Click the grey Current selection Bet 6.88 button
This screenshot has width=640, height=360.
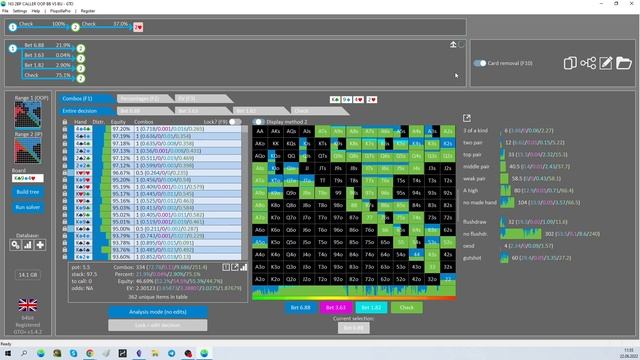coord(353,328)
